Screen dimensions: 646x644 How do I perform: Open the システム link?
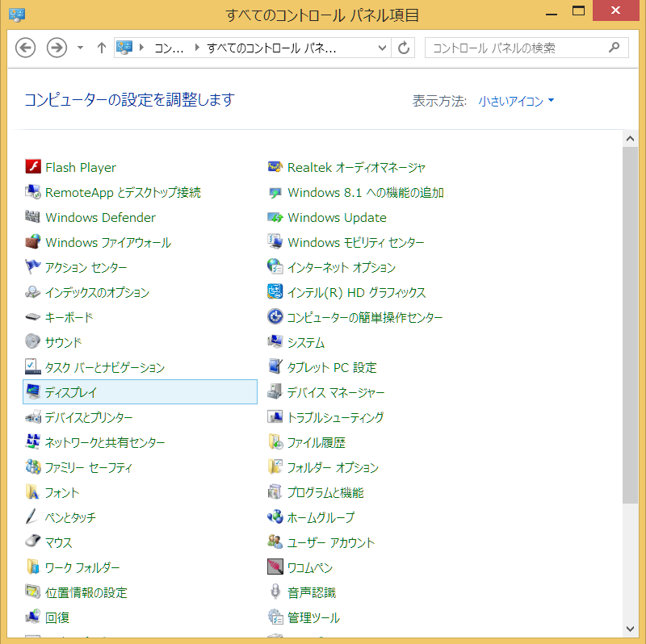pos(306,342)
